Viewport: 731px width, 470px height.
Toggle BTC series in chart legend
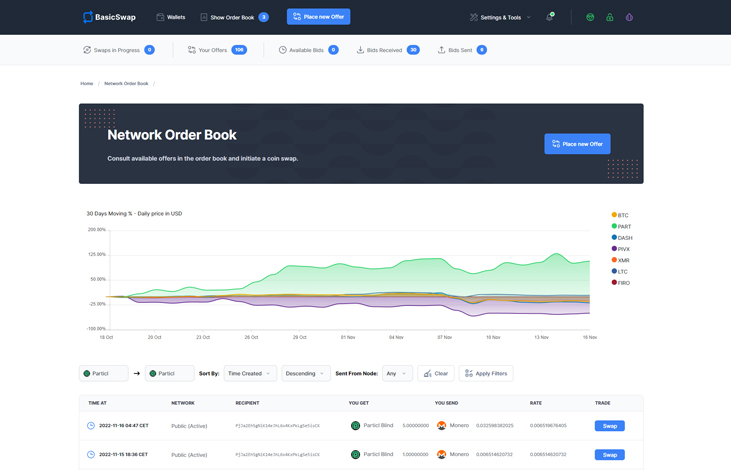[620, 215]
